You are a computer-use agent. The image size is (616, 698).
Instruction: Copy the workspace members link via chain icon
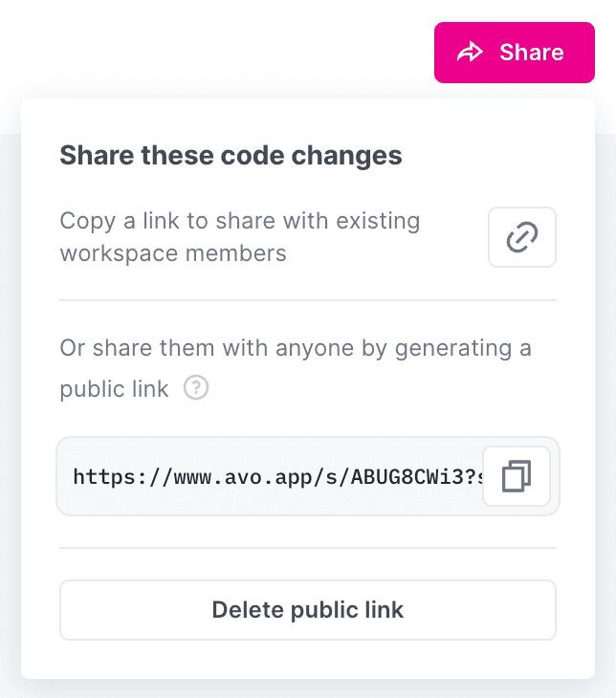pyautogui.click(x=522, y=237)
